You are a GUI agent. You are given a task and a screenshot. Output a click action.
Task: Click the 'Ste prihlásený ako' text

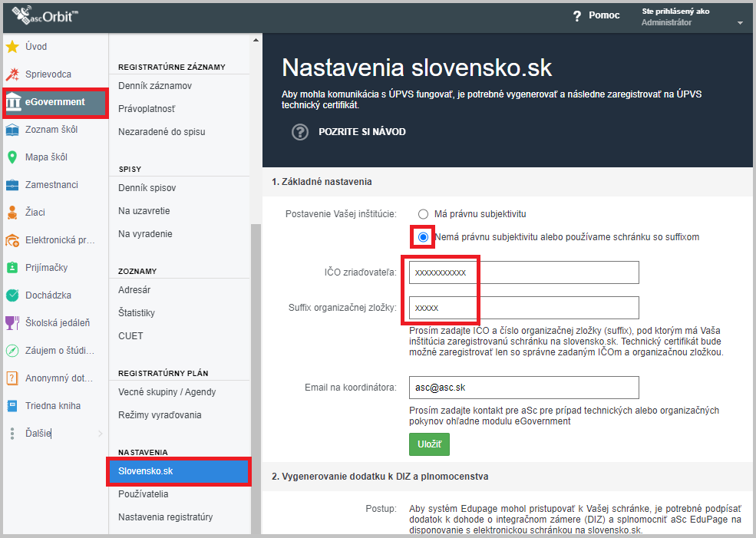click(675, 11)
